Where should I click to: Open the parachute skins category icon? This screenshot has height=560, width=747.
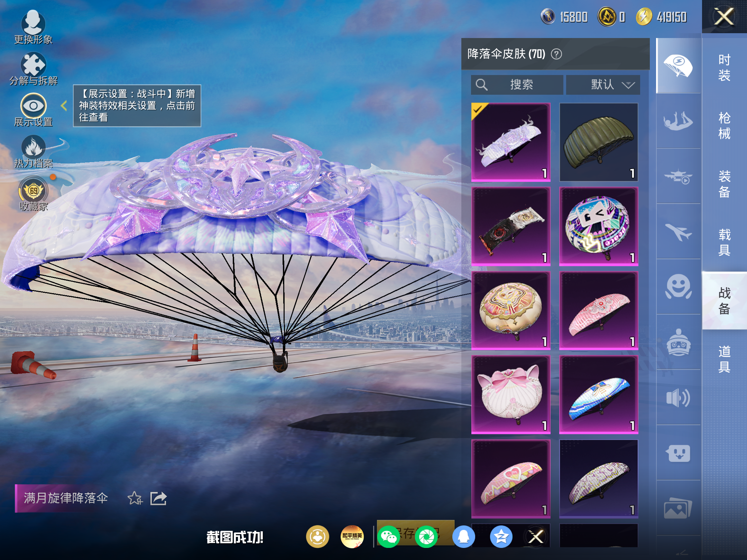click(678, 66)
